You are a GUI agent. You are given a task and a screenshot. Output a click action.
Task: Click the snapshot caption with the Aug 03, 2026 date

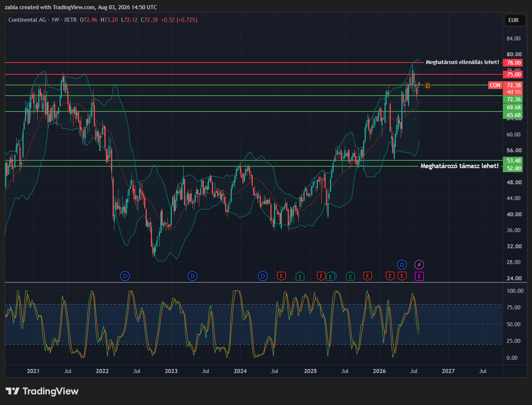click(x=81, y=7)
